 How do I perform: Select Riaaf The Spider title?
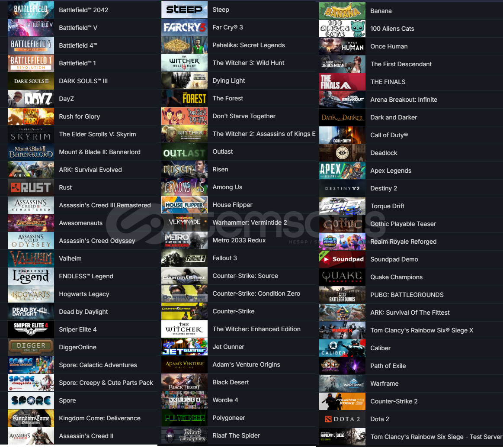[x=236, y=435]
